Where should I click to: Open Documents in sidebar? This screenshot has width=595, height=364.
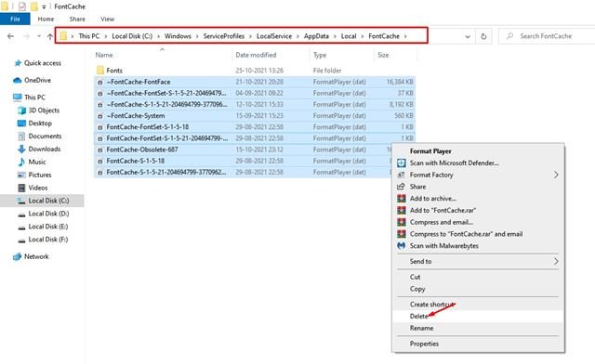click(45, 136)
